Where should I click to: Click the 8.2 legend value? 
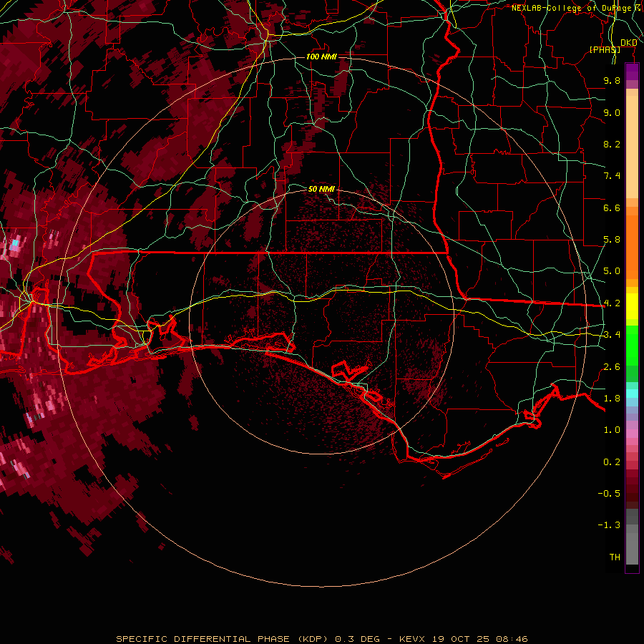(x=612, y=144)
